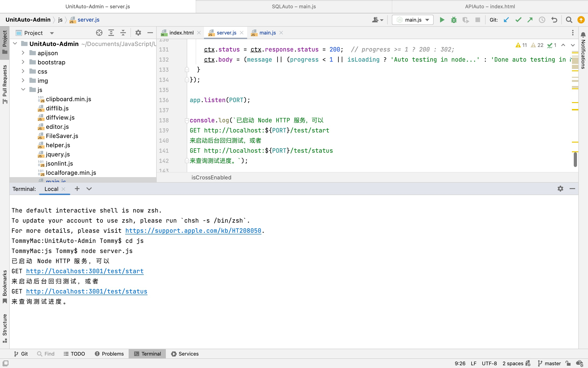The height and width of the screenshot is (368, 588).
Task: Click the master branch widget
Action: pyautogui.click(x=549, y=363)
